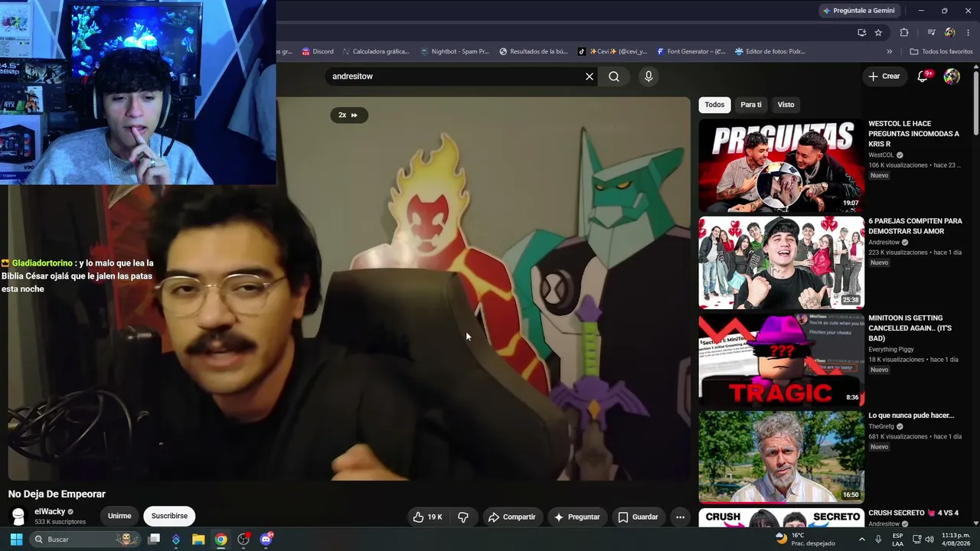Image resolution: width=980 pixels, height=551 pixels.
Task: Open the Calculadora gráfica bookmark
Action: (375, 51)
